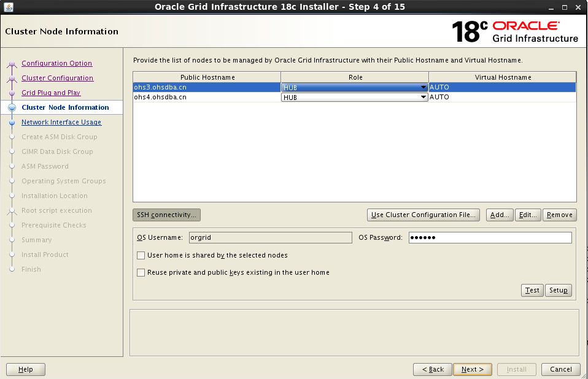
Task: Click the Java installer icon in title bar
Action: [8, 7]
